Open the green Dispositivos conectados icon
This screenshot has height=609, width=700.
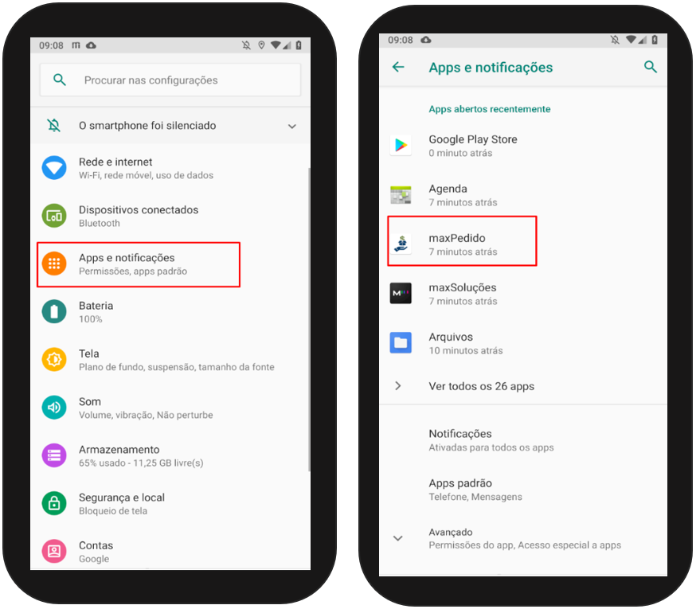[54, 216]
